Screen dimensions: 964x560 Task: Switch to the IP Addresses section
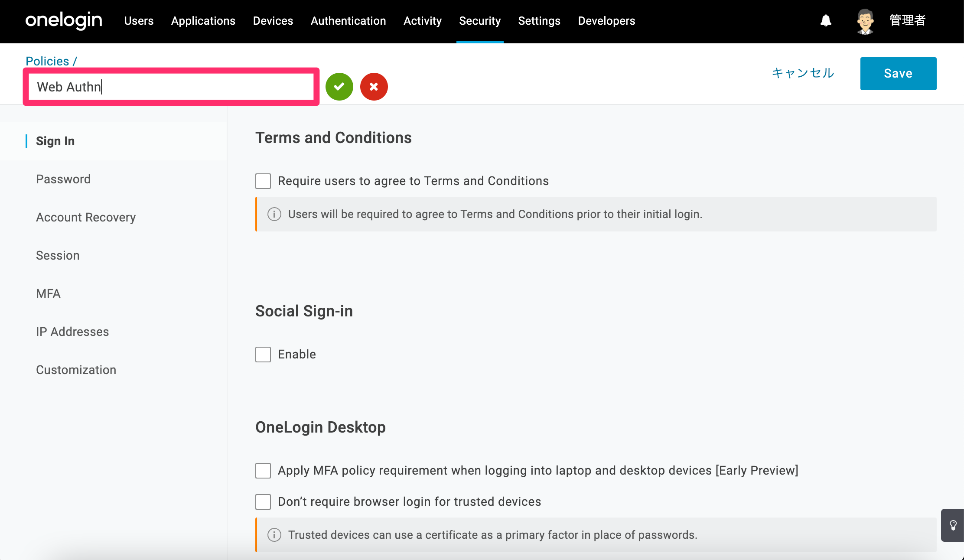click(72, 332)
